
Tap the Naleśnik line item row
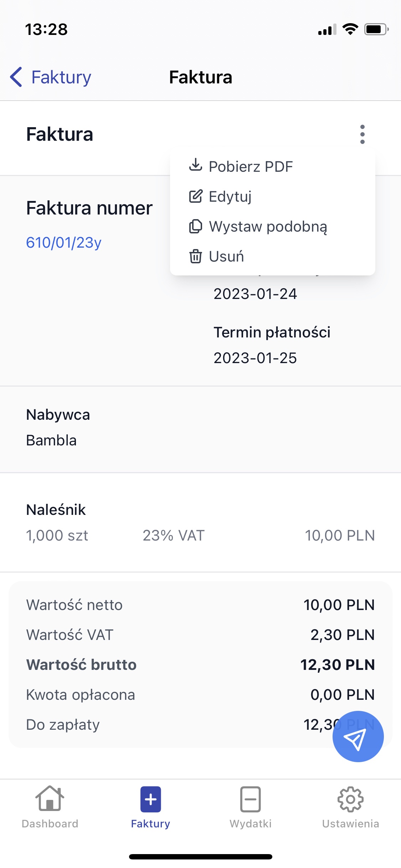coord(200,523)
